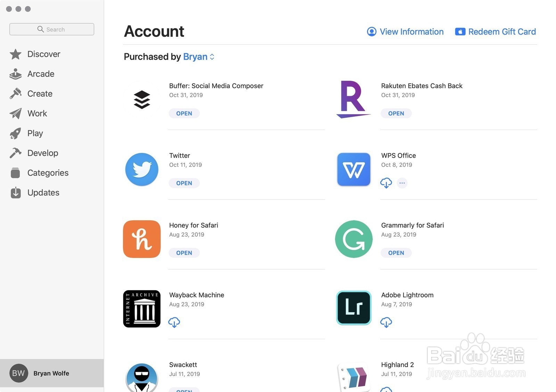Click the Updates label in sidebar

(43, 193)
